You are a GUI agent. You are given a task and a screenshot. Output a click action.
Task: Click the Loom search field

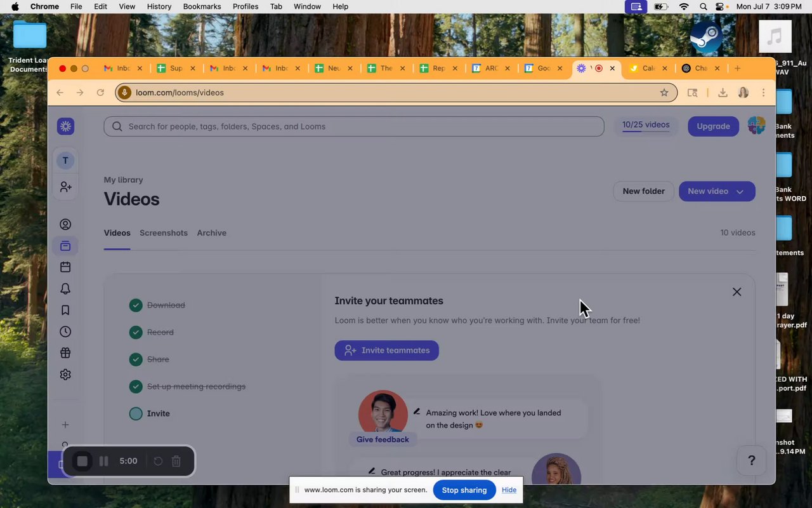pos(354,126)
